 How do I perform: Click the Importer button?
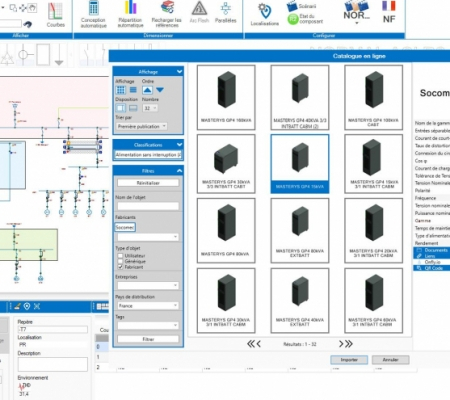pos(349,360)
